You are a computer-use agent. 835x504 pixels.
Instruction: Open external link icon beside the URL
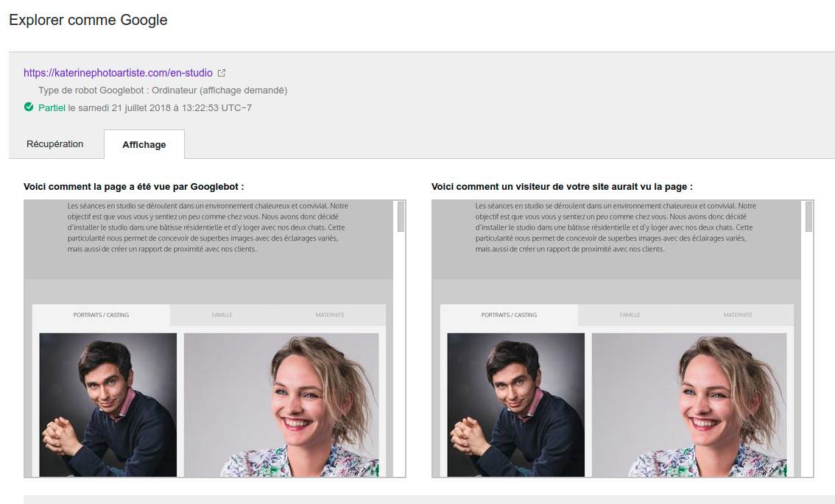point(222,73)
